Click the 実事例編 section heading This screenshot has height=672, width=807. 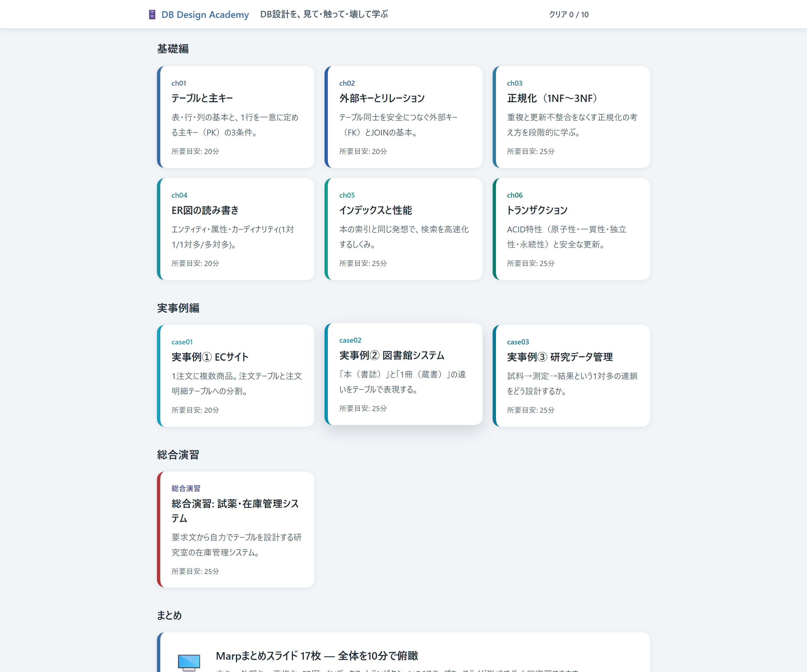178,308
